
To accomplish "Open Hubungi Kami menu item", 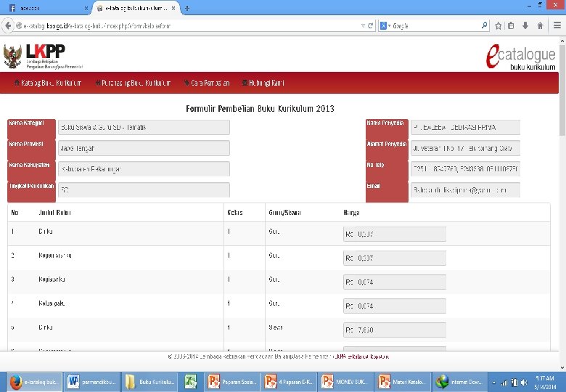I will point(263,83).
